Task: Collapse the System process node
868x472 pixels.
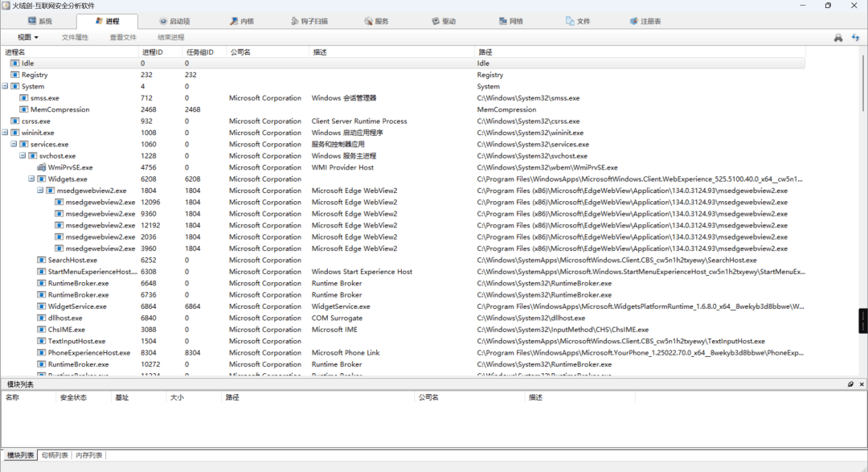Action: (5, 86)
